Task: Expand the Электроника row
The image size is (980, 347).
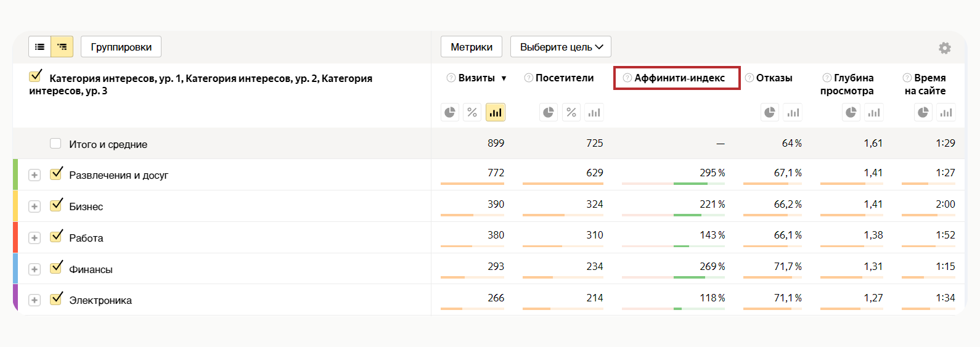Action: (x=35, y=300)
